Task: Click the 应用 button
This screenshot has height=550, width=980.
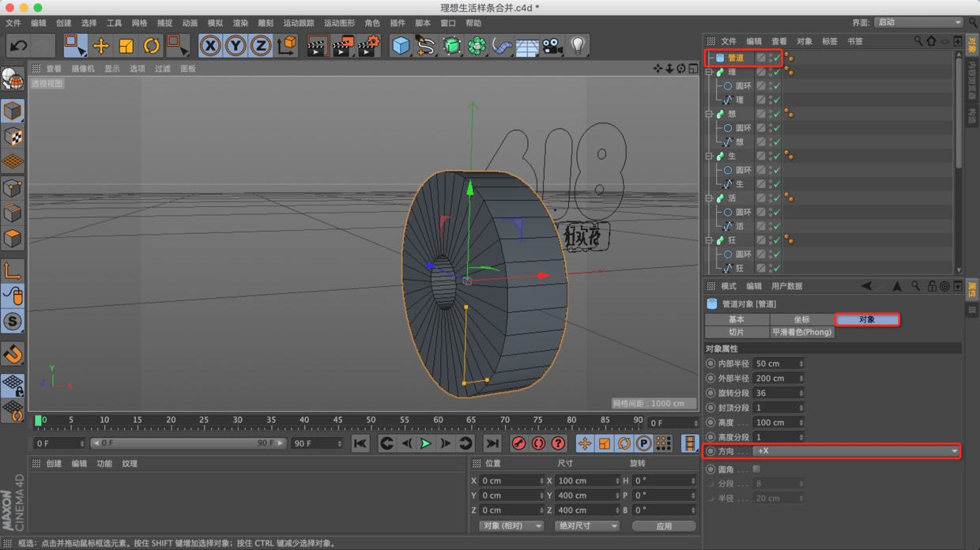Action: click(x=664, y=526)
